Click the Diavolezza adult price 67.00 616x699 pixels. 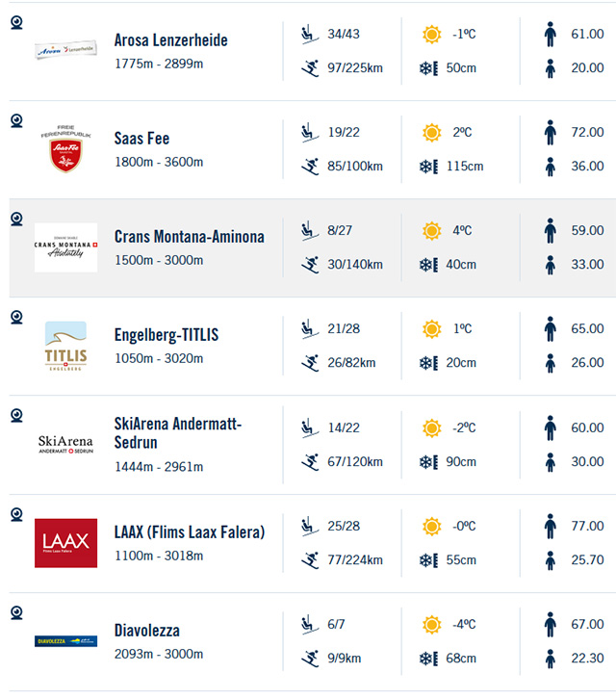point(587,625)
